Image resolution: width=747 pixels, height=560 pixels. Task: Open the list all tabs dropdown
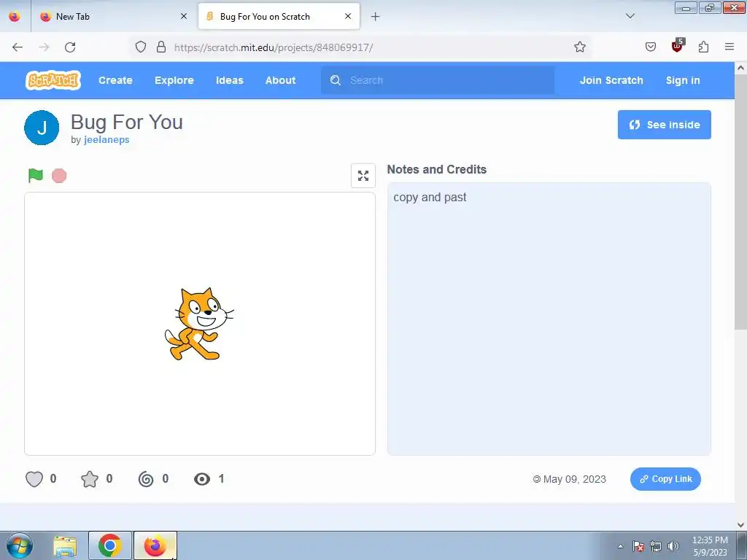(x=630, y=16)
